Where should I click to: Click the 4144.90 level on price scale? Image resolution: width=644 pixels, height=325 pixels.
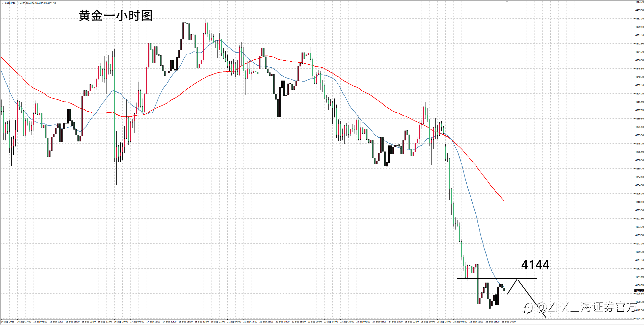(639, 277)
